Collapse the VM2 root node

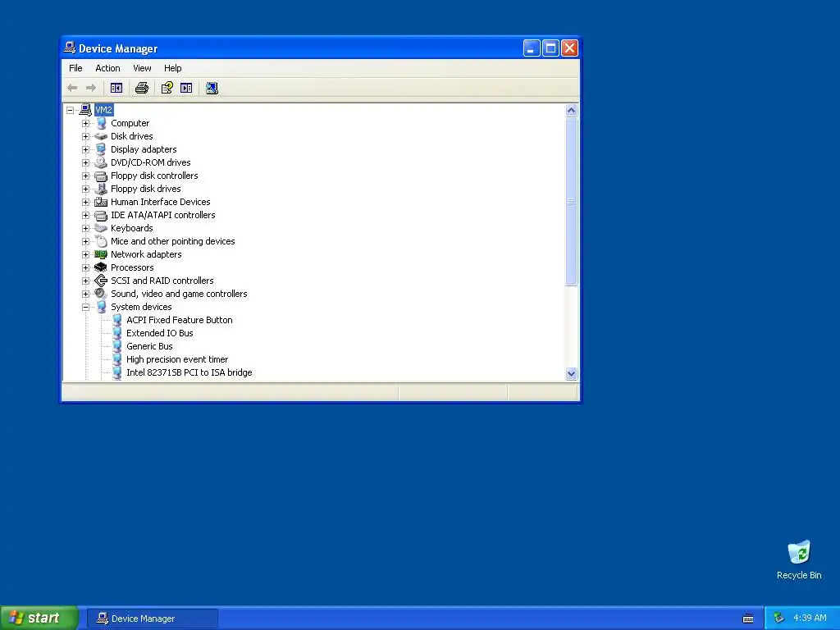click(71, 110)
